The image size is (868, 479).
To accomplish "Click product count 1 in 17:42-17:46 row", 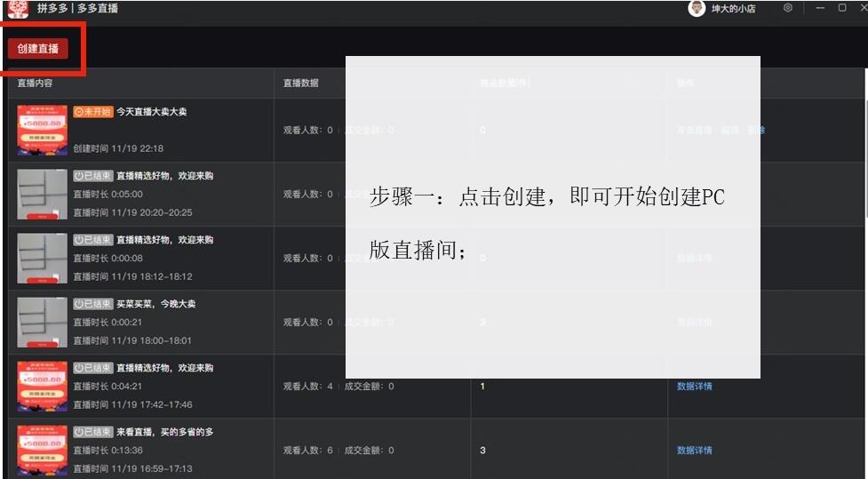I will click(x=482, y=387).
